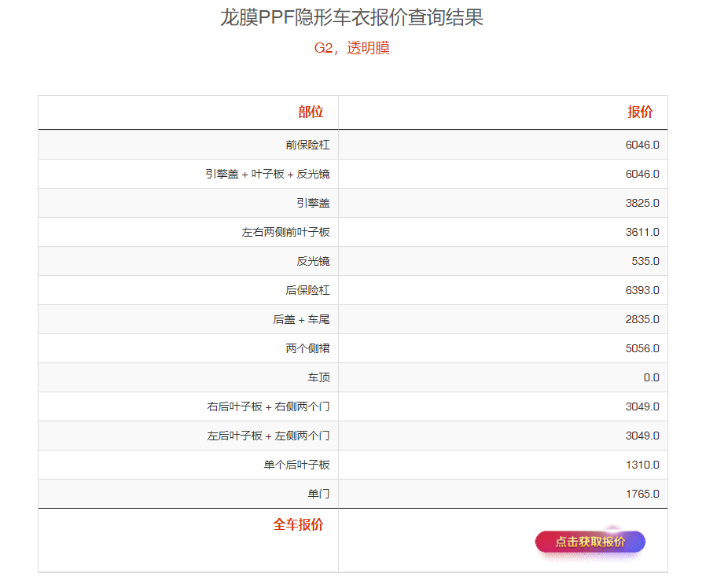The height and width of the screenshot is (581, 728).
Task: Click the 车顶 row label
Action: pos(318,377)
